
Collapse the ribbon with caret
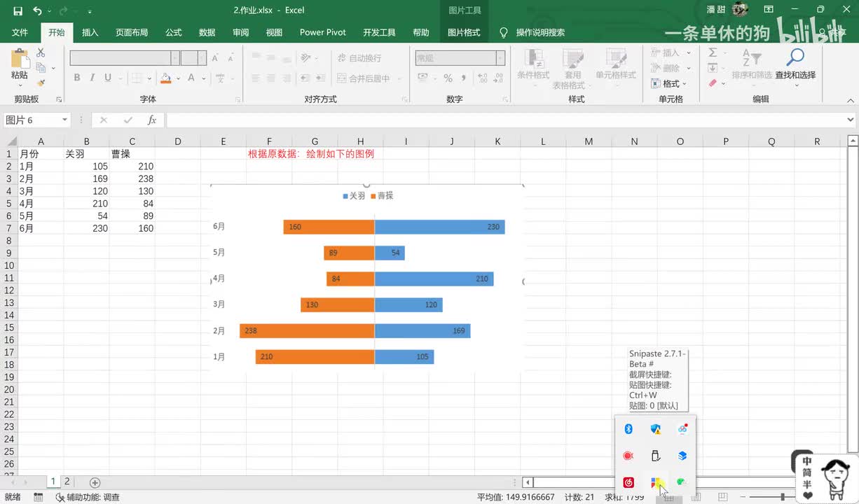tap(851, 100)
